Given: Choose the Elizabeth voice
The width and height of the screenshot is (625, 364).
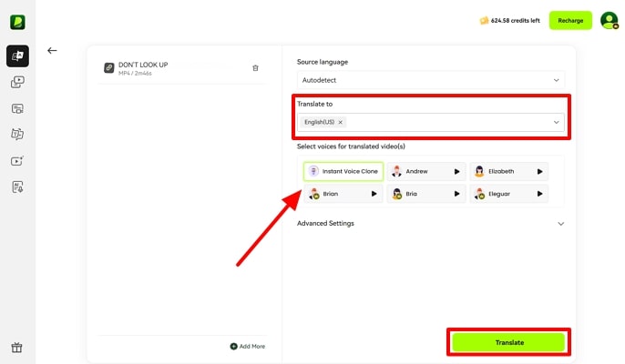Looking at the screenshot, I should point(508,172).
